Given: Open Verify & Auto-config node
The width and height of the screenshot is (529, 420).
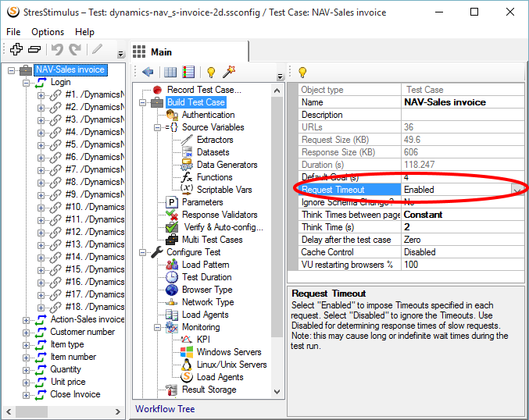Looking at the screenshot, I should pos(223,227).
